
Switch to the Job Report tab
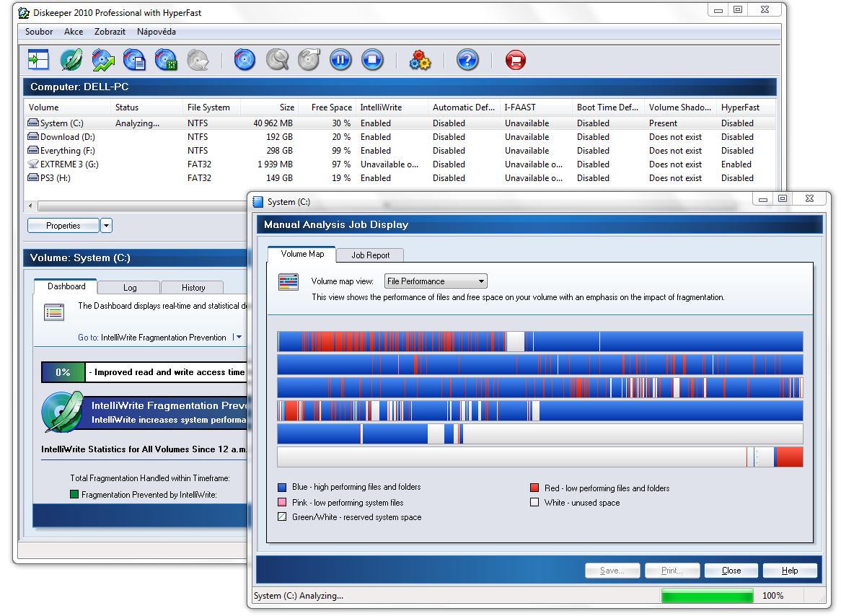pos(370,255)
